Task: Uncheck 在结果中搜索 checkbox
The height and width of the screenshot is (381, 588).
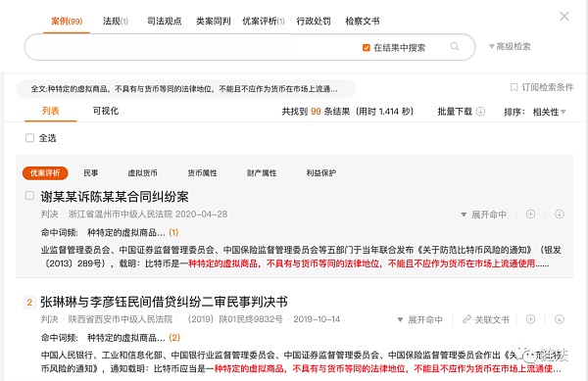Action: pos(367,48)
